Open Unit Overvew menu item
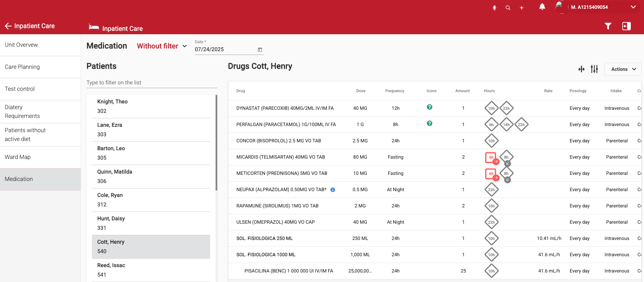 (40, 45)
